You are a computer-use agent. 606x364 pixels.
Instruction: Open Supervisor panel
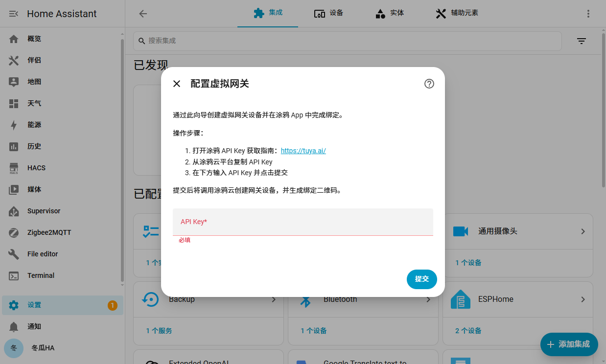[62, 211]
